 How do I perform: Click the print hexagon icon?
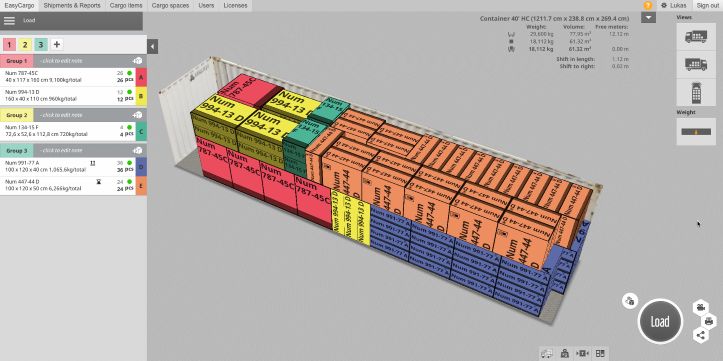[709, 321]
